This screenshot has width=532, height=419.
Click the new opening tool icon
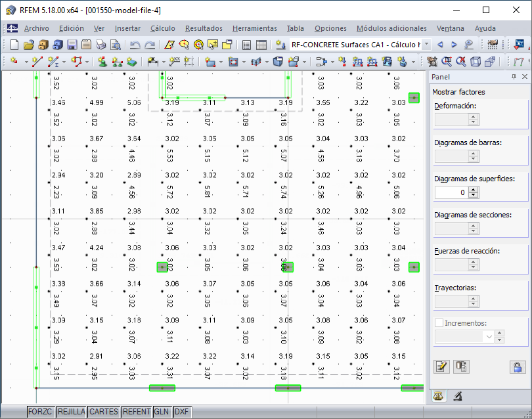tap(233, 62)
